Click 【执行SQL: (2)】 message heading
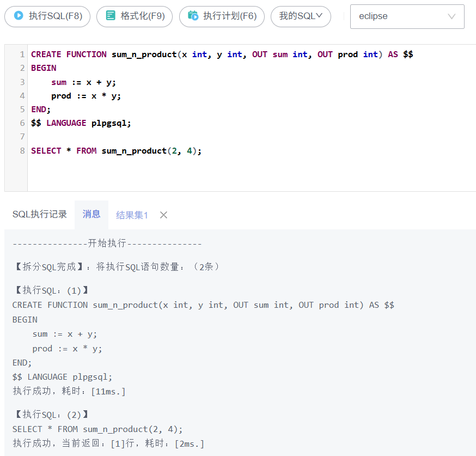The width and height of the screenshot is (476, 456). pyautogui.click(x=51, y=415)
